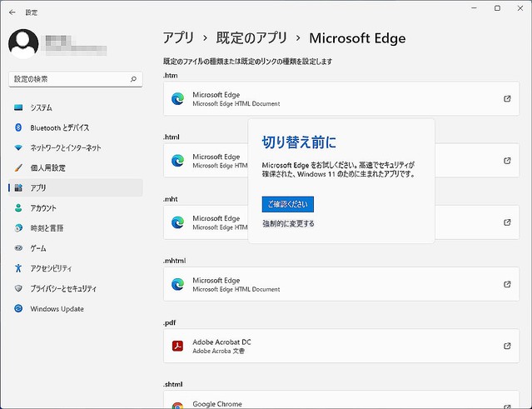The width and height of the screenshot is (532, 409).
Task: Open external link icon for .html
Action: click(x=507, y=161)
